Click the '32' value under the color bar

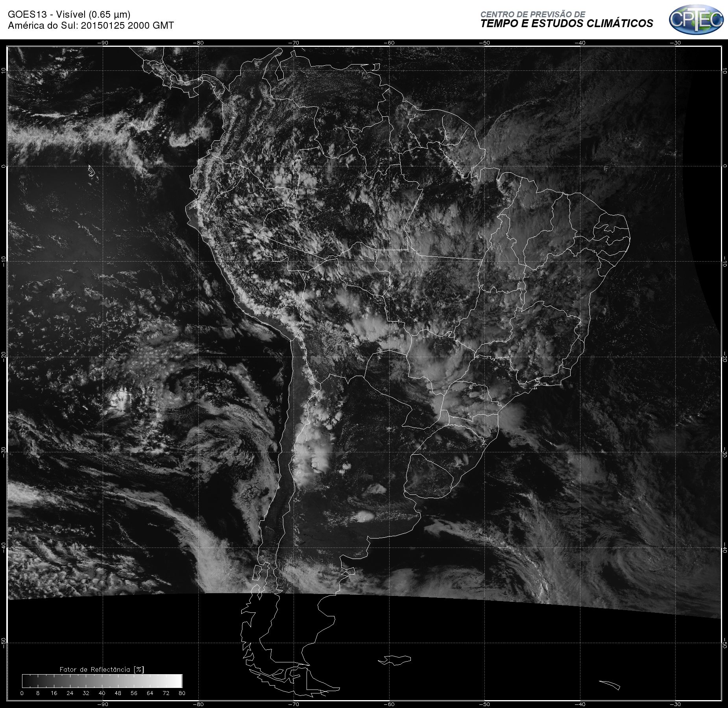tap(86, 693)
